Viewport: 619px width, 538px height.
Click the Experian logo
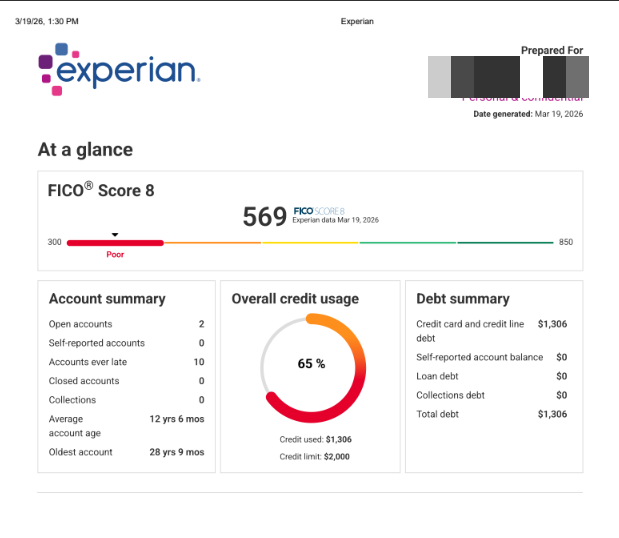coord(119,69)
